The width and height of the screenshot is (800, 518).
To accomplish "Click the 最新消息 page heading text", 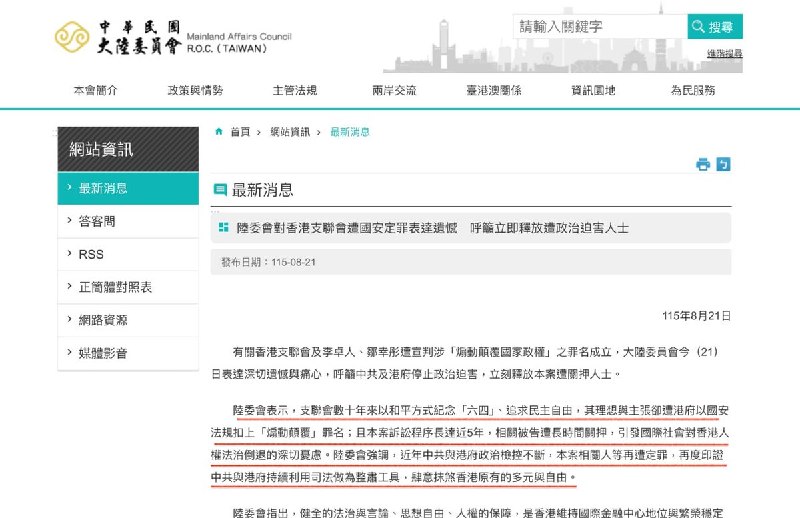I will pyautogui.click(x=263, y=190).
